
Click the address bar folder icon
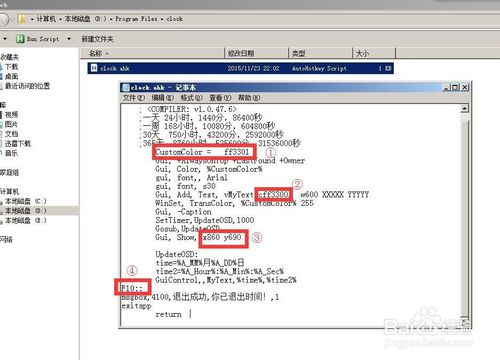(22, 19)
